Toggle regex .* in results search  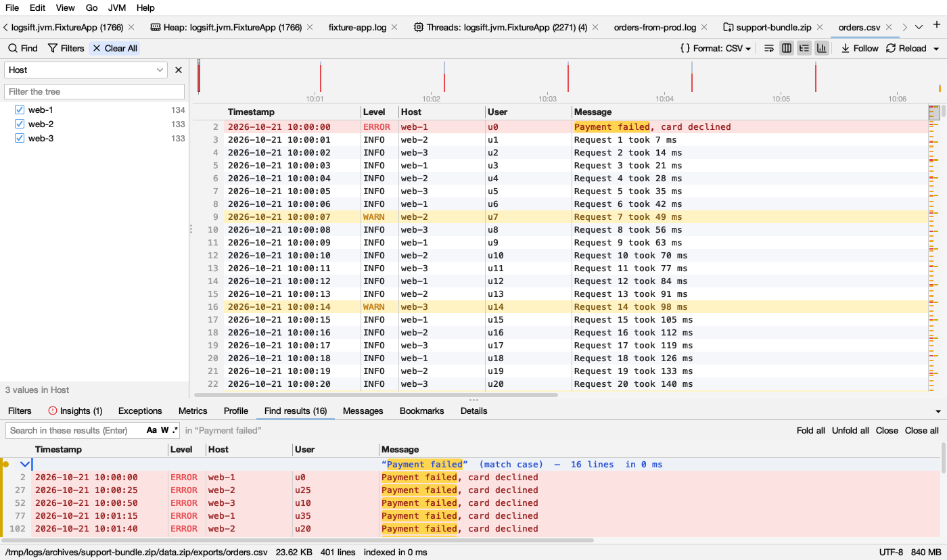(x=175, y=430)
